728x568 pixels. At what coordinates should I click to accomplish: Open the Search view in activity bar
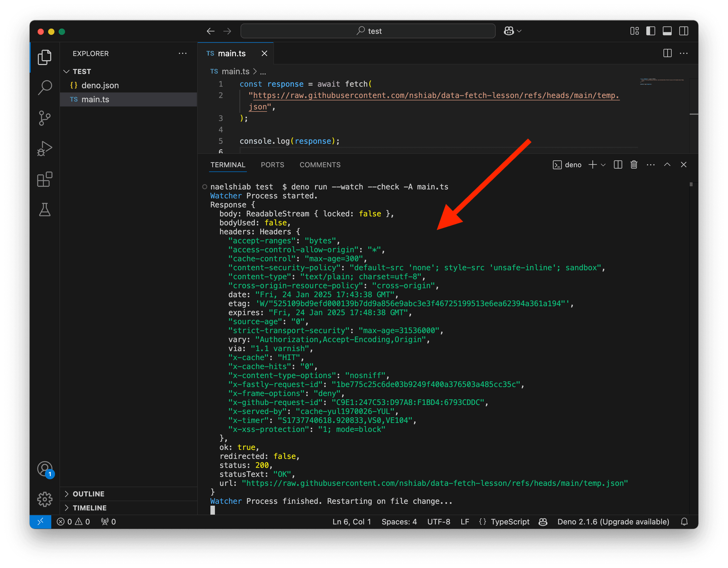pyautogui.click(x=45, y=88)
